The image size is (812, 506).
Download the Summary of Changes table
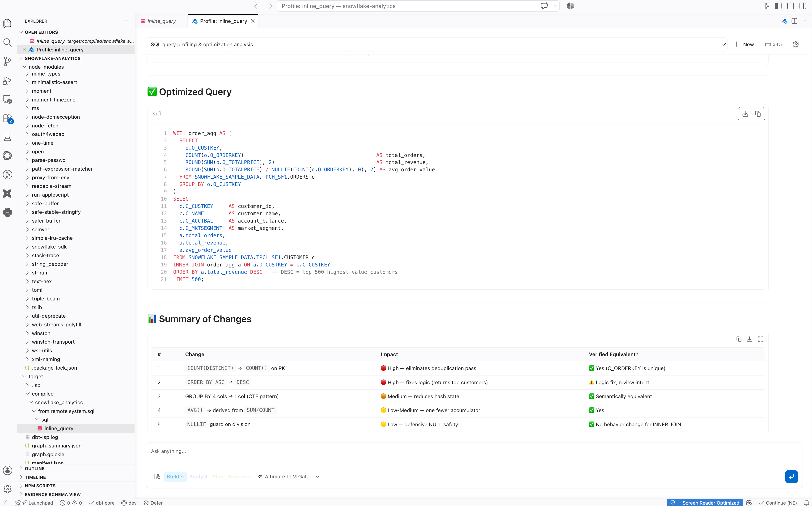point(749,339)
